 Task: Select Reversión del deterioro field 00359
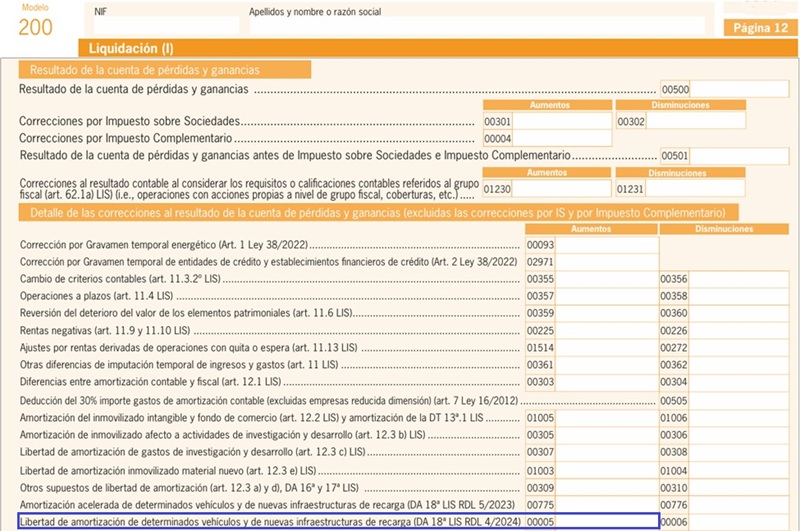607,313
